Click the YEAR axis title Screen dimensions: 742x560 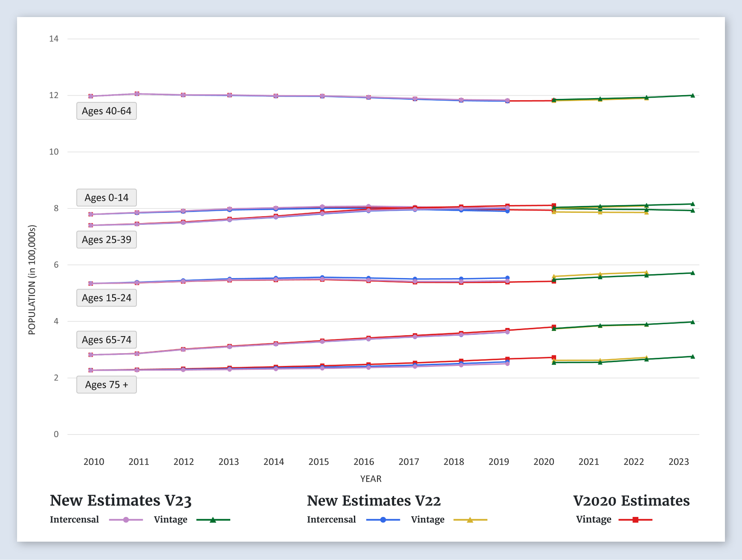[x=371, y=479]
